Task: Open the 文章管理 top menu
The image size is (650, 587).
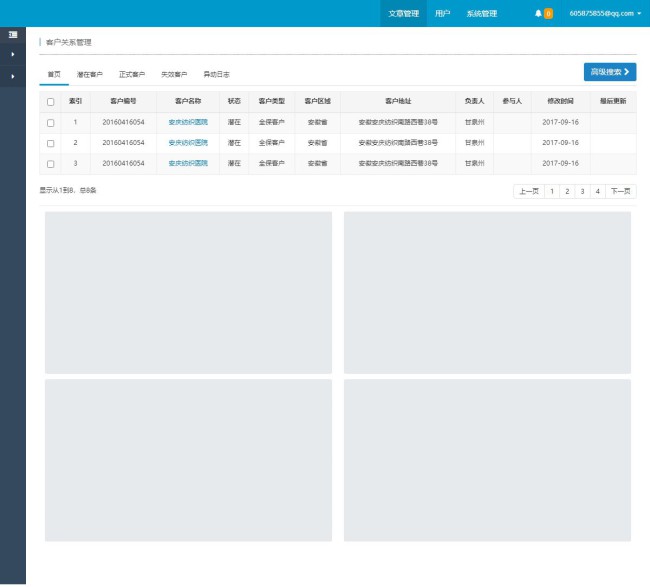Action: tap(403, 13)
